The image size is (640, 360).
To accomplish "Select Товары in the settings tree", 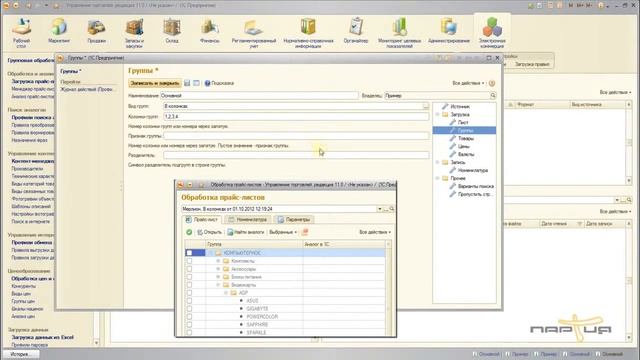I will click(x=466, y=138).
